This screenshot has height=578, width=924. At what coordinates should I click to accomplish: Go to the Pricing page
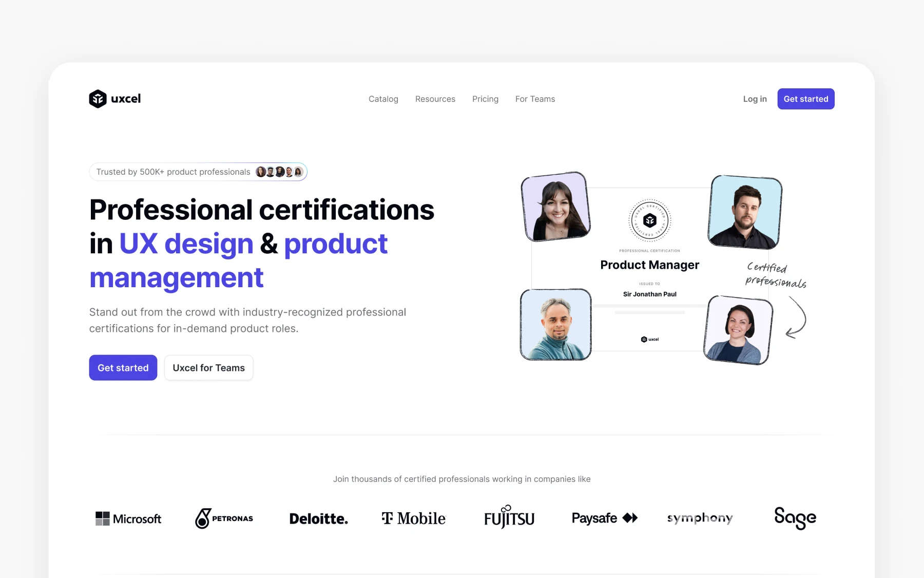coord(485,99)
